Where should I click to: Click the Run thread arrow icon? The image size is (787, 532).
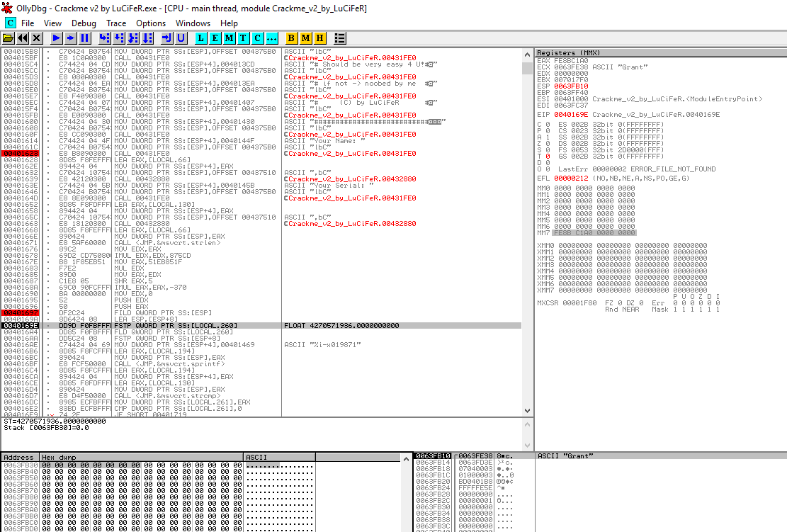pos(71,38)
